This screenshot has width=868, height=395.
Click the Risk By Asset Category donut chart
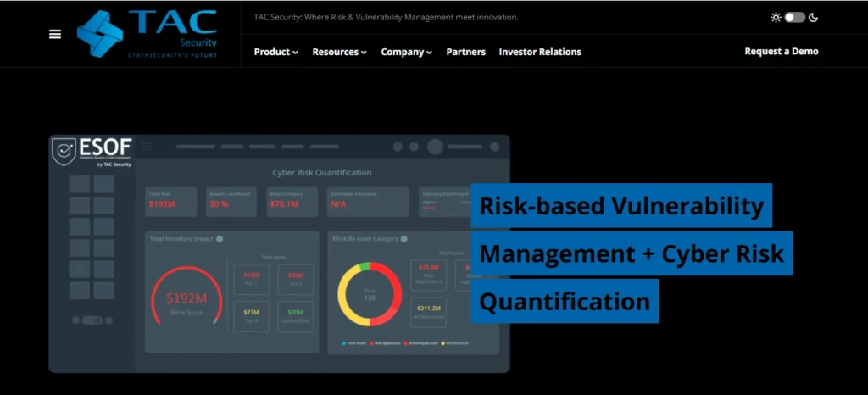click(370, 294)
